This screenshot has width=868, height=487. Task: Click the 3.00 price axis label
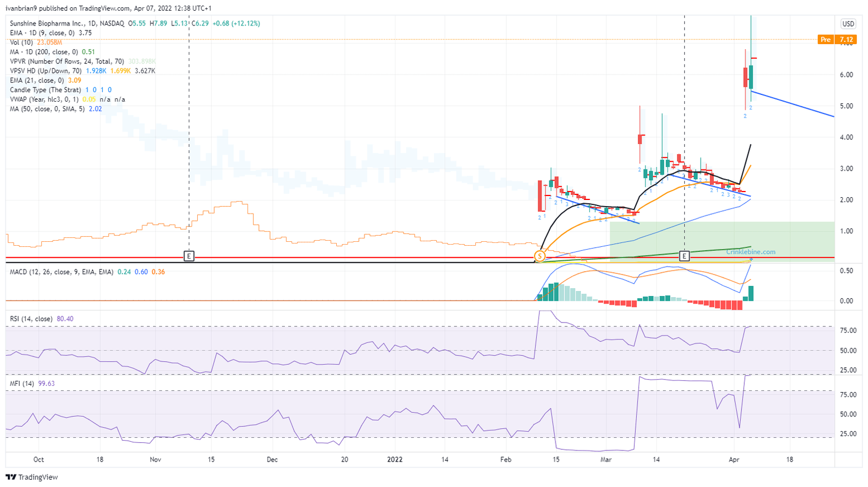(846, 169)
